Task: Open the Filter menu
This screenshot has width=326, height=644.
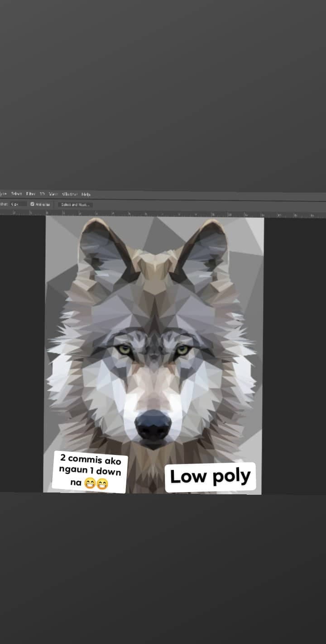Action: pyautogui.click(x=30, y=194)
